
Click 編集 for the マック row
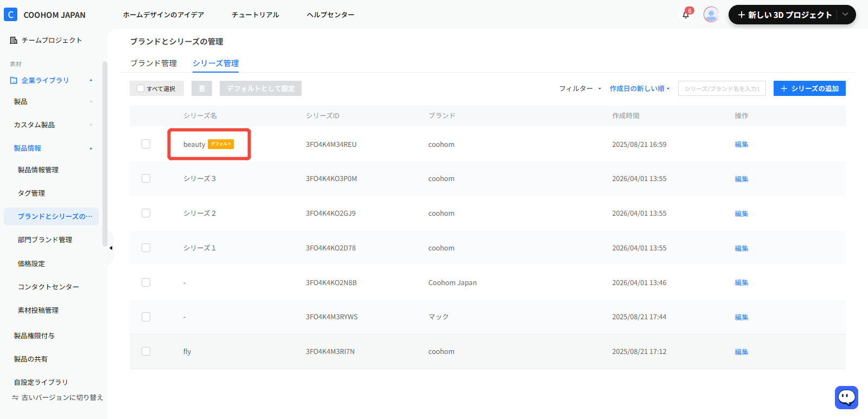pyautogui.click(x=742, y=317)
